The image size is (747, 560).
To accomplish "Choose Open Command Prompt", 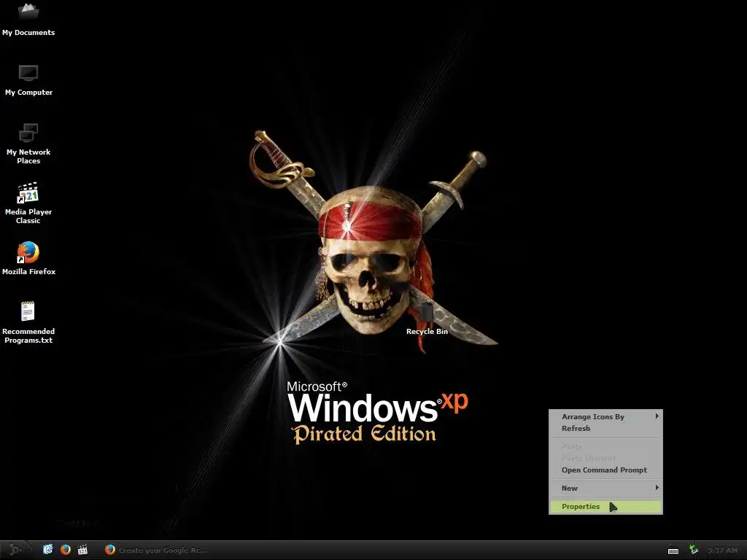I will [605, 470].
